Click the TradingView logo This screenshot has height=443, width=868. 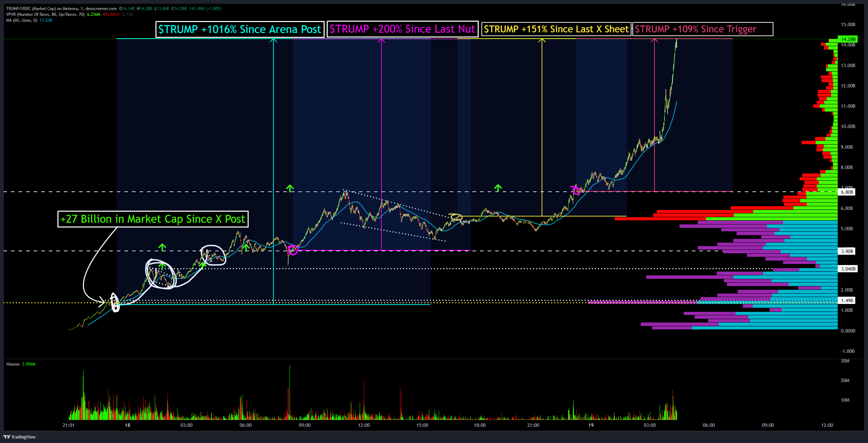coord(20,437)
